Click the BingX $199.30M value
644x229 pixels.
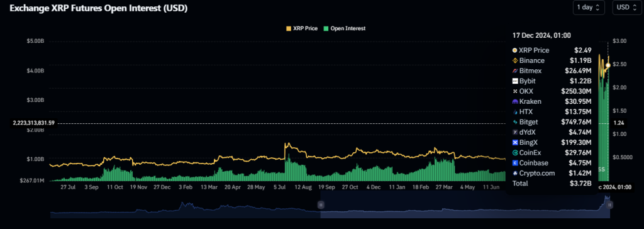pyautogui.click(x=576, y=142)
